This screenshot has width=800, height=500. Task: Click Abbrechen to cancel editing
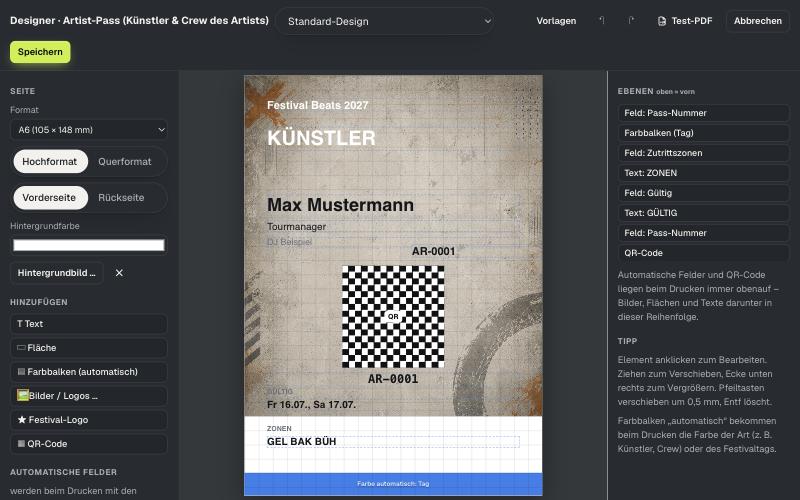tap(758, 21)
